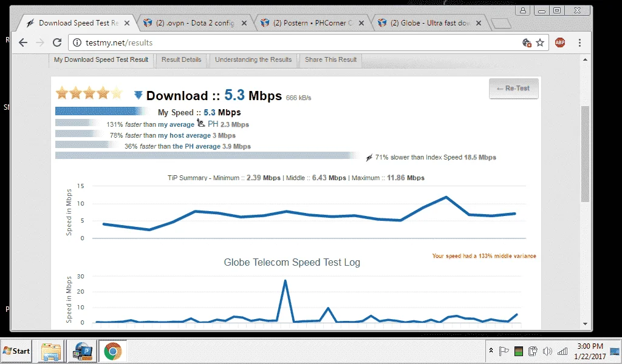
Task: Open Windows Explorer from taskbar
Action: (x=51, y=351)
